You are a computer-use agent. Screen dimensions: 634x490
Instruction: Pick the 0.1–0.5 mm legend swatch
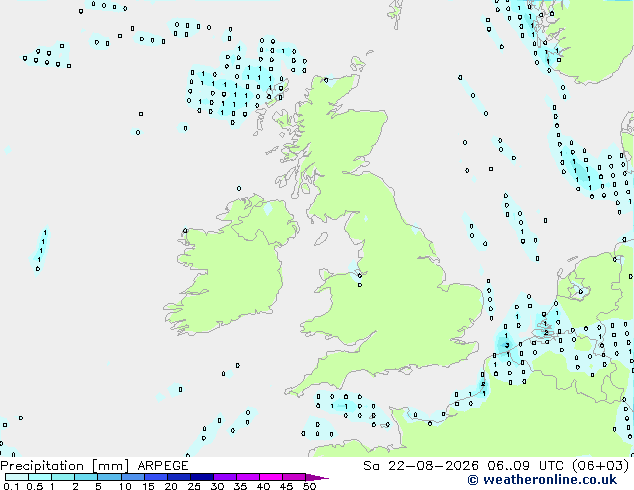(17, 477)
